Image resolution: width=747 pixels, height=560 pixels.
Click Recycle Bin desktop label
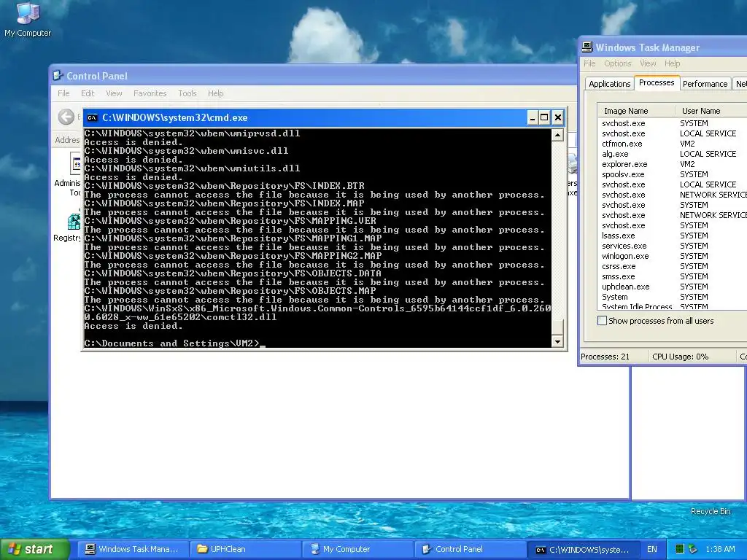(x=711, y=511)
